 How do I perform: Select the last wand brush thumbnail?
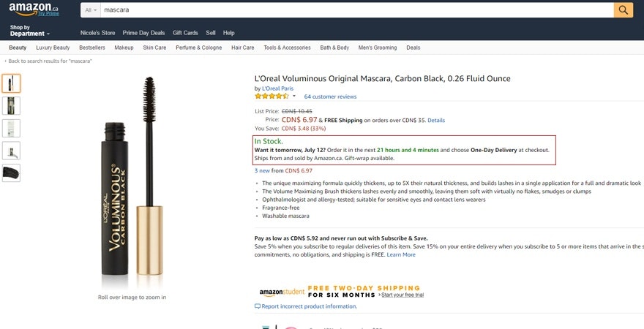(11, 173)
